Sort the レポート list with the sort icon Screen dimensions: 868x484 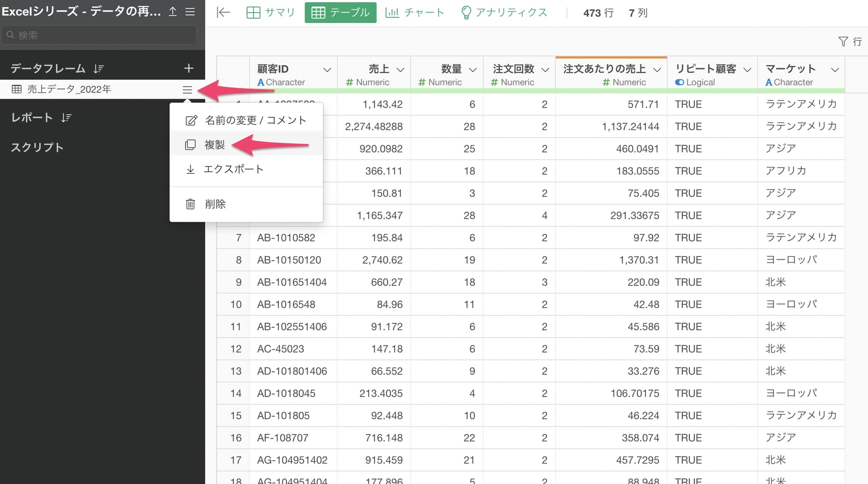coord(66,118)
